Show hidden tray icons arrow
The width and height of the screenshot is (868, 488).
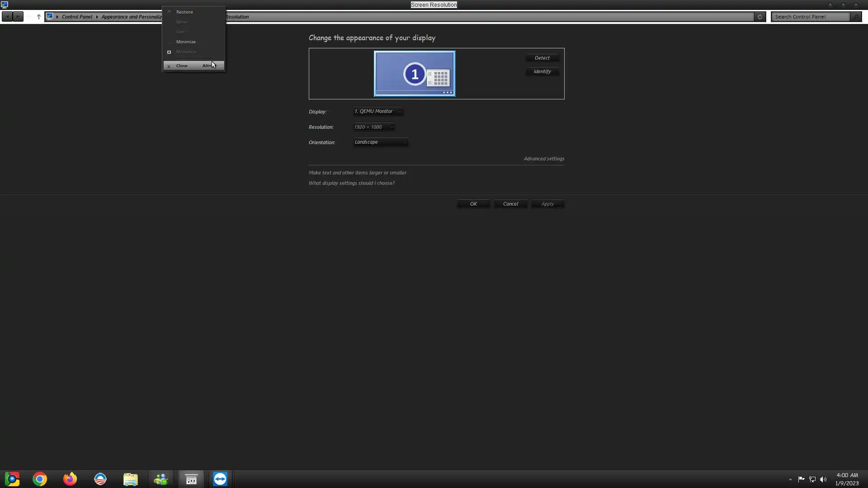tap(790, 479)
